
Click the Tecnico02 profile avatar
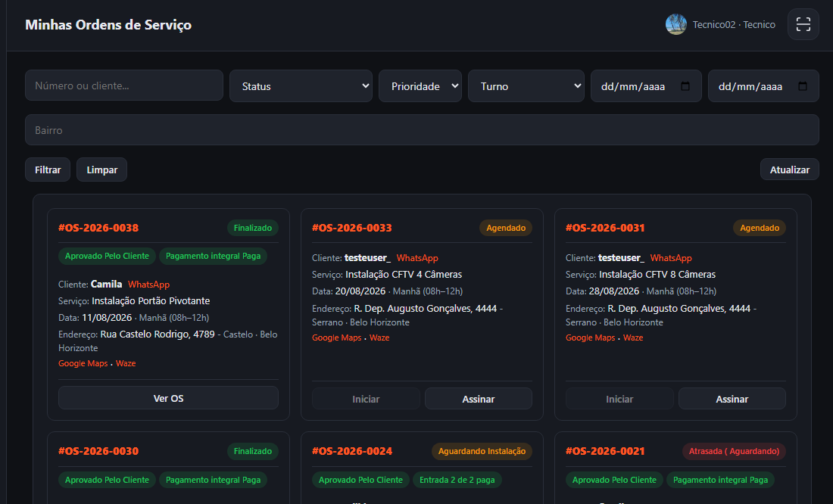pos(675,24)
